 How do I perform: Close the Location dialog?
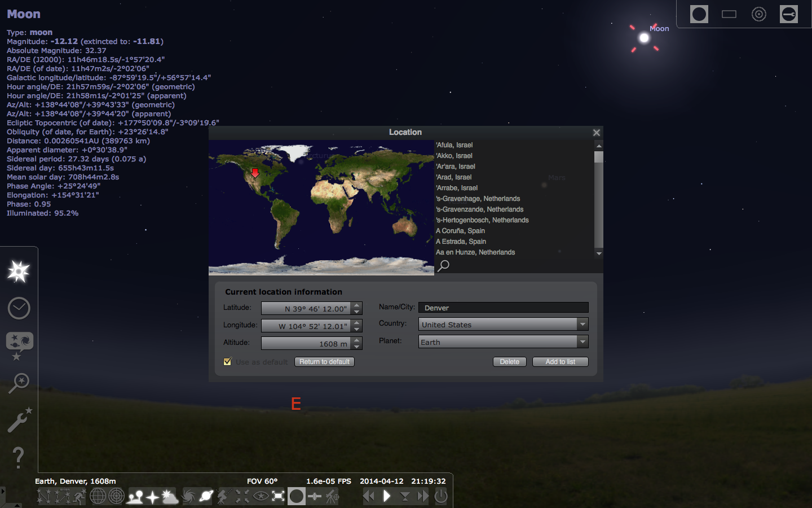coord(597,133)
